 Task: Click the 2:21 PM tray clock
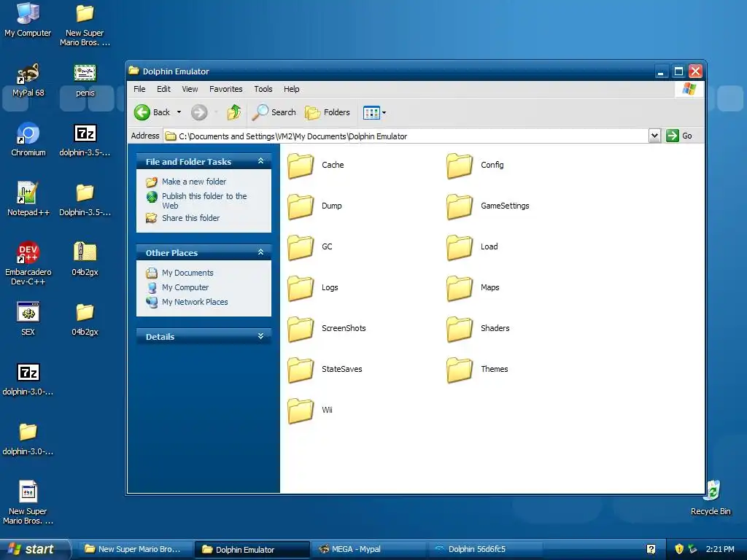point(720,550)
